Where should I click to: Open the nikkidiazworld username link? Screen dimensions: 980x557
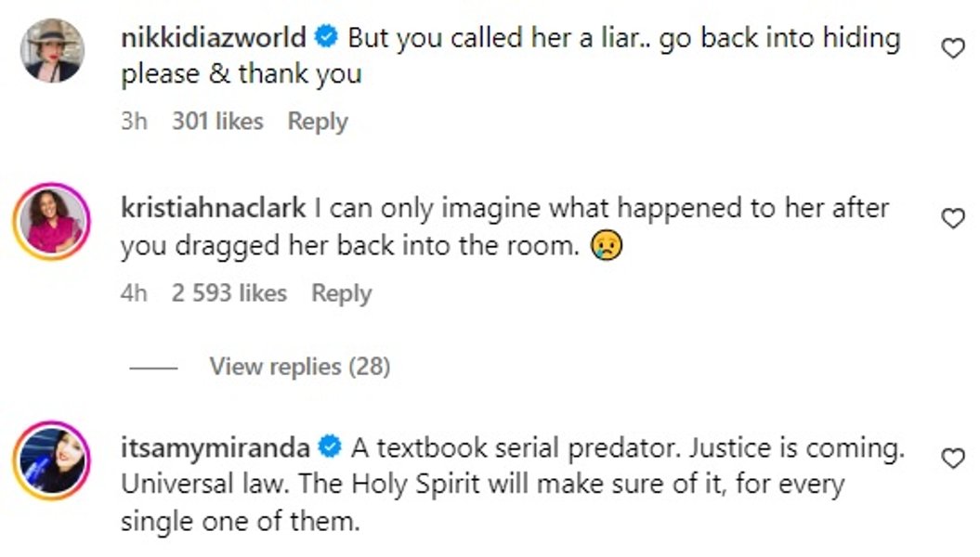click(x=213, y=37)
